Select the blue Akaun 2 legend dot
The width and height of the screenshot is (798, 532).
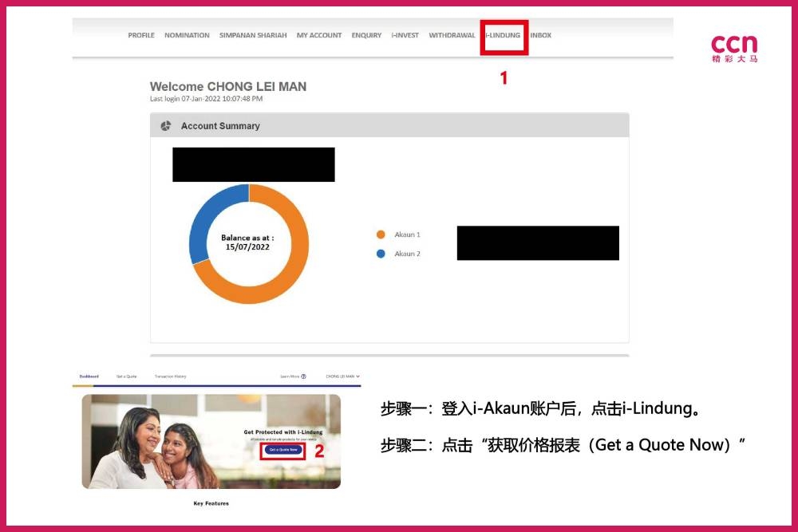(x=381, y=254)
